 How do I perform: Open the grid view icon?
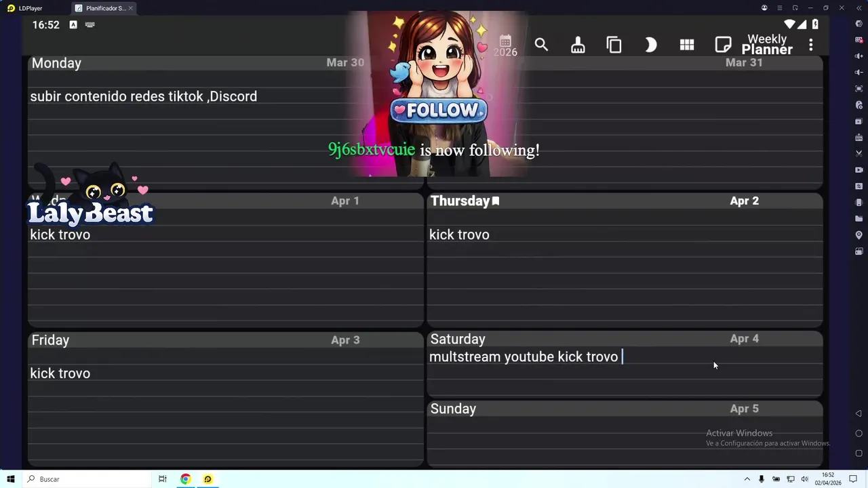click(x=687, y=45)
